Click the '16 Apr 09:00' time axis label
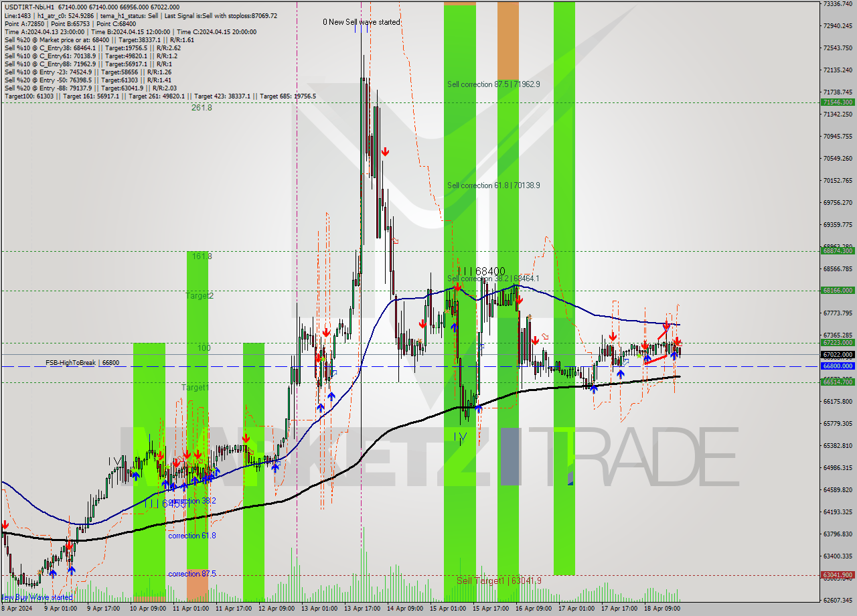 [533, 609]
